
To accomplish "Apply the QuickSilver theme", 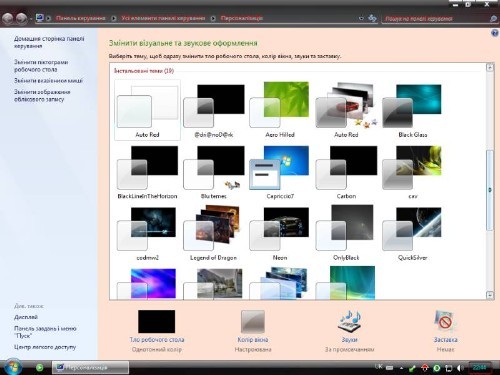I will (413, 234).
